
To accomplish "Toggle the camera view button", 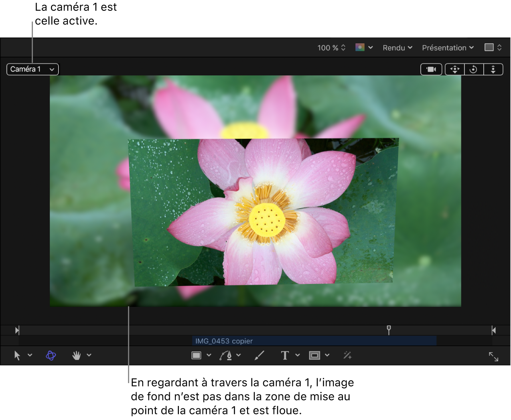I will [x=431, y=69].
